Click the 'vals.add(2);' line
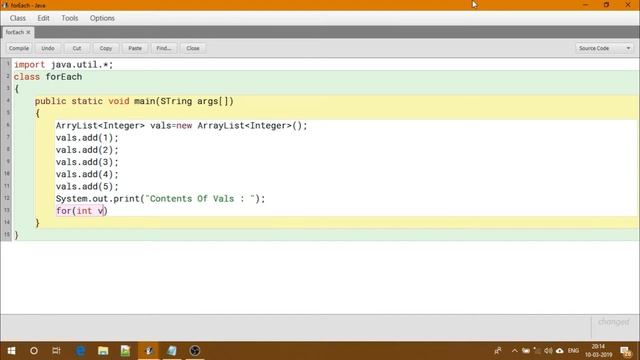The image size is (640, 360). tap(87, 150)
